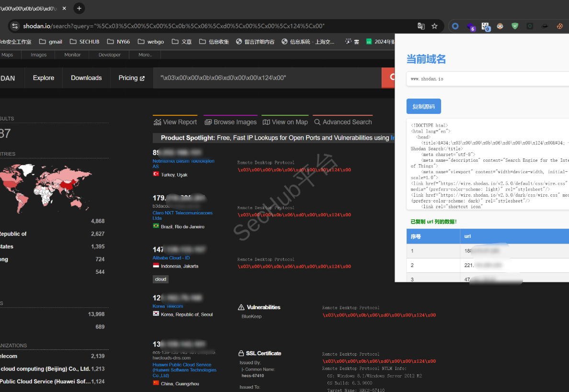Screen dimensions: 569x392
Task: Open the webgo bookmark folder
Action: (151, 42)
